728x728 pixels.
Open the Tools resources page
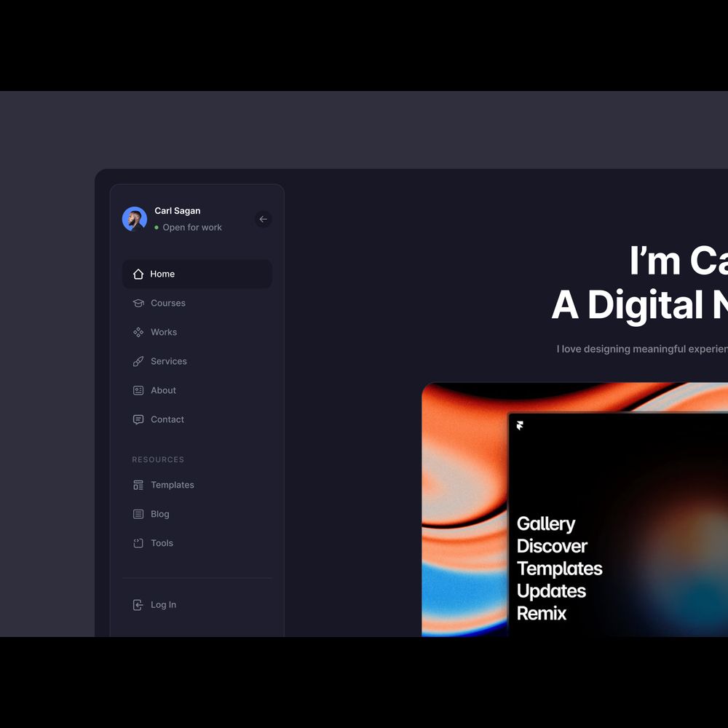click(162, 543)
